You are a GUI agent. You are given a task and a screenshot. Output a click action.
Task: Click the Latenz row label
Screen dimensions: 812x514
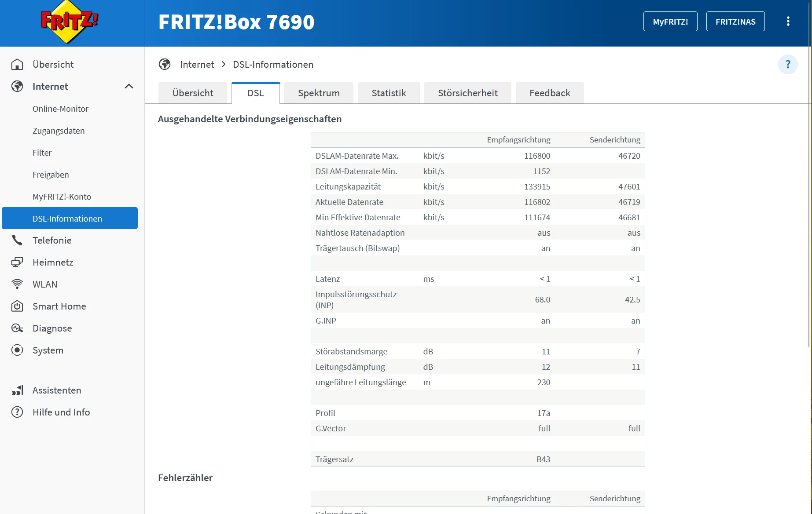point(327,279)
